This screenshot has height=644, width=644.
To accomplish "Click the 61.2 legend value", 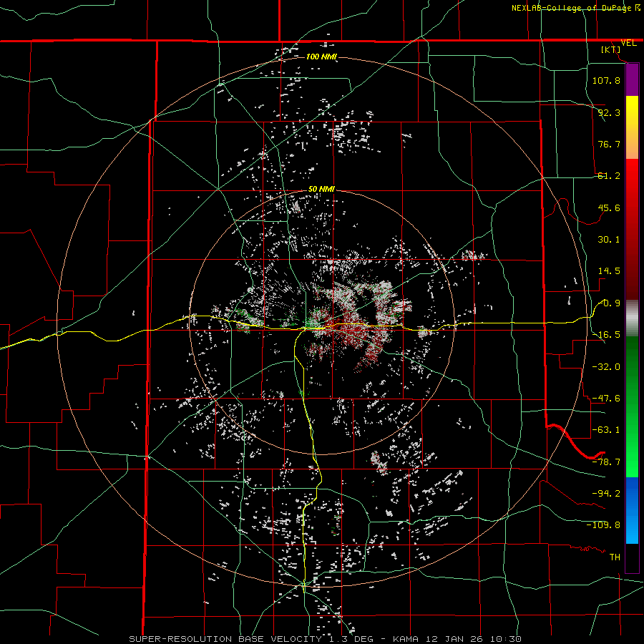I will (x=609, y=176).
